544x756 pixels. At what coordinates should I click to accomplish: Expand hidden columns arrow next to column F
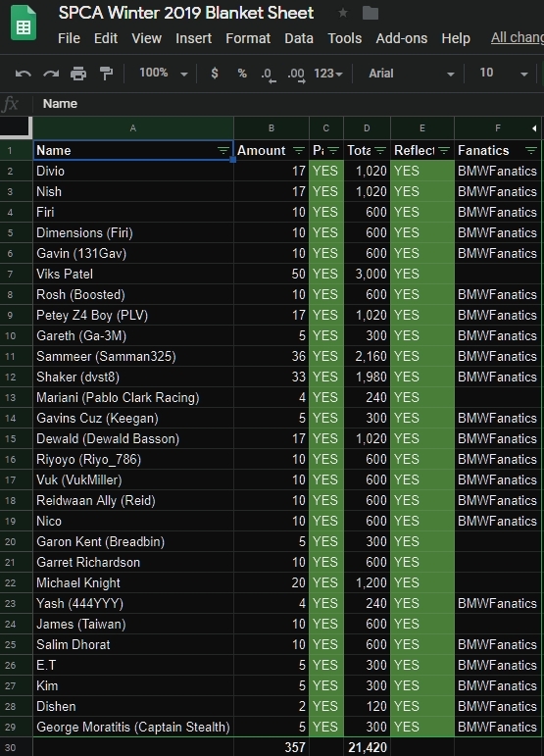[x=534, y=128]
